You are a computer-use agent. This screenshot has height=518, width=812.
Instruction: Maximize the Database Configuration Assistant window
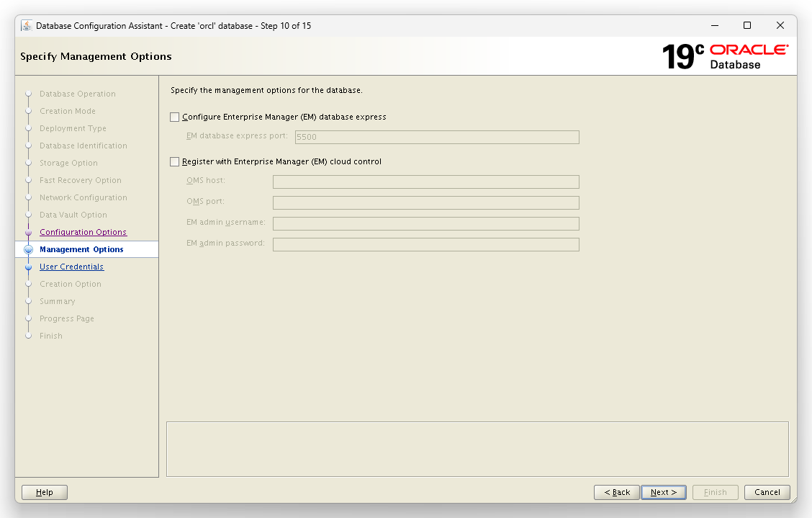click(x=746, y=25)
